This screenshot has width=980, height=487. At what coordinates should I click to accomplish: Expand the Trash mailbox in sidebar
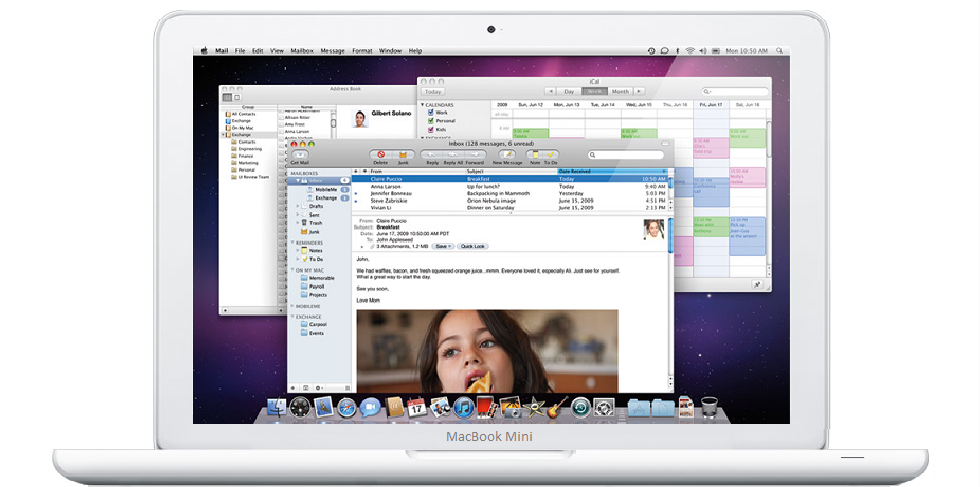click(x=298, y=223)
